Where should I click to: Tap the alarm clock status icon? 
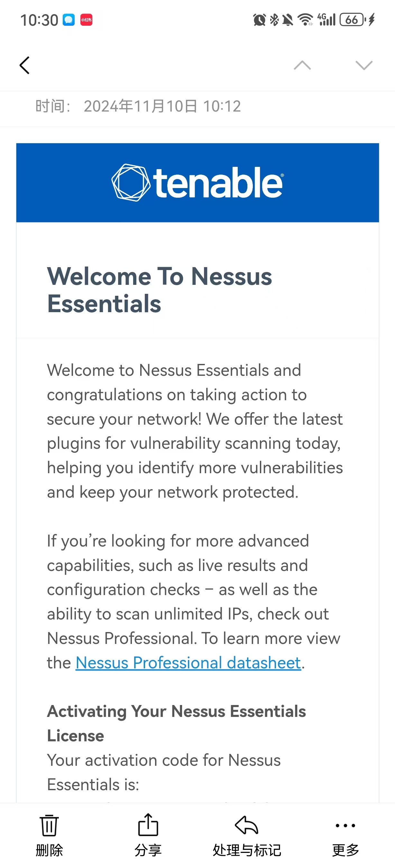(259, 20)
